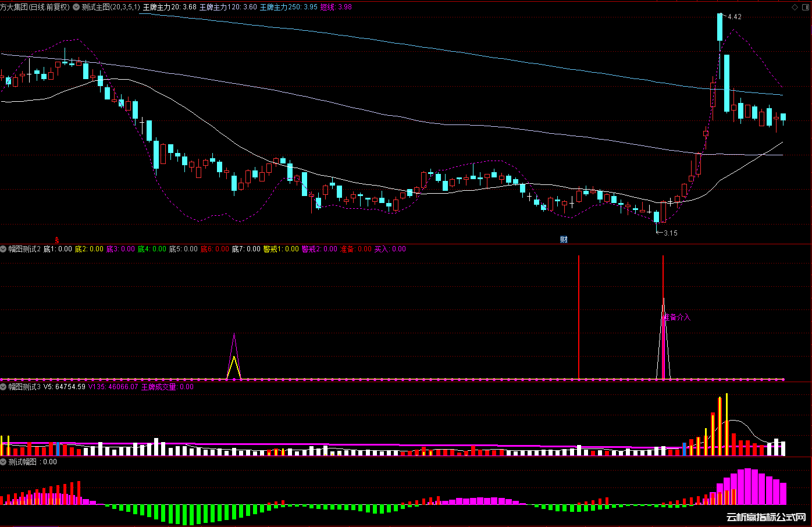Select the 准备: 0.00 value

click(356, 249)
